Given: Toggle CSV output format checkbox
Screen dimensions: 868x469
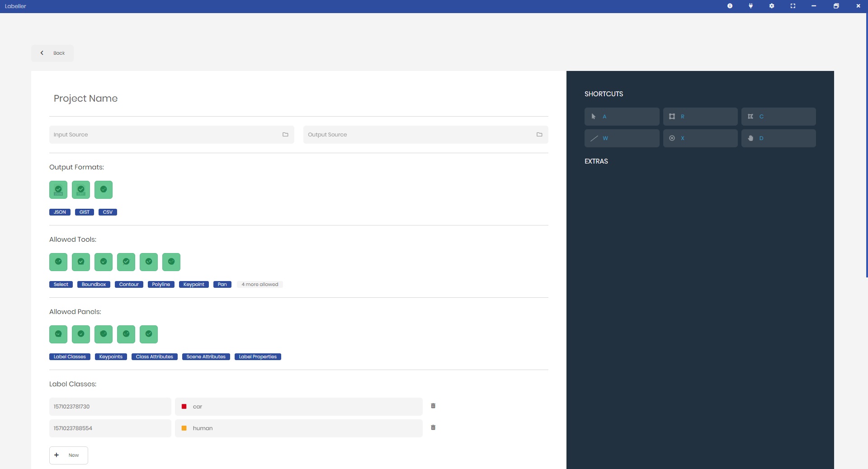Looking at the screenshot, I should pyautogui.click(x=104, y=190).
